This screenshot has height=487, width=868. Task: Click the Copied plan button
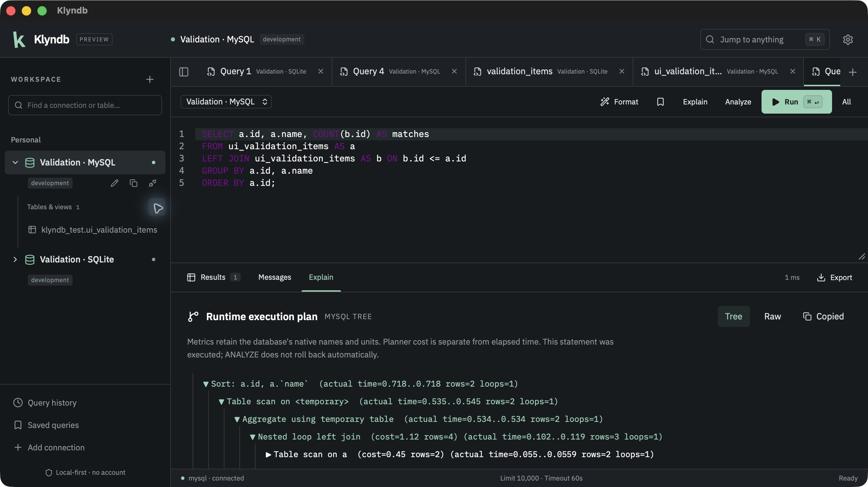pos(823,316)
